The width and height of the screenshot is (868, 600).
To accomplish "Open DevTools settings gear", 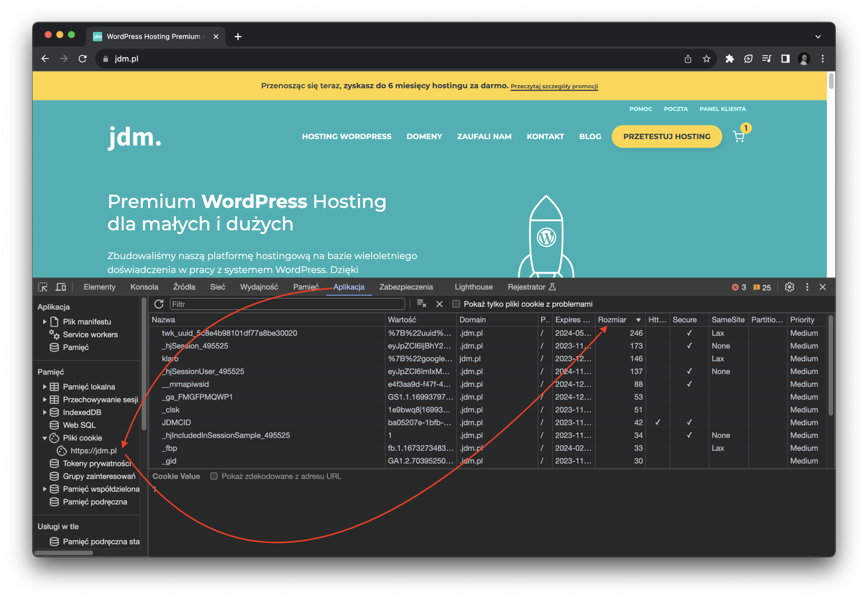I will click(790, 287).
